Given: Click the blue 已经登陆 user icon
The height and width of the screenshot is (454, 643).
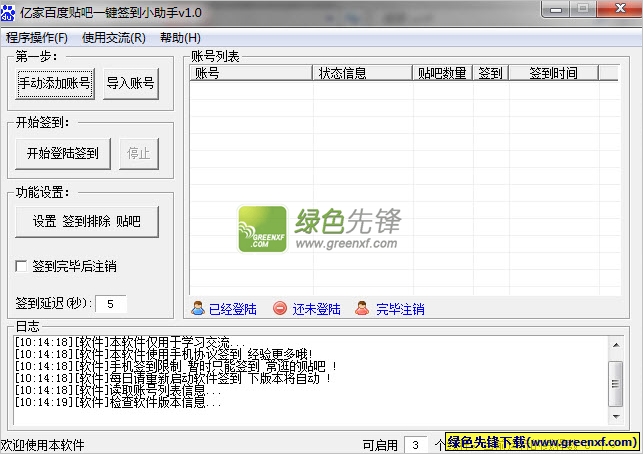Looking at the screenshot, I should pyautogui.click(x=198, y=308).
